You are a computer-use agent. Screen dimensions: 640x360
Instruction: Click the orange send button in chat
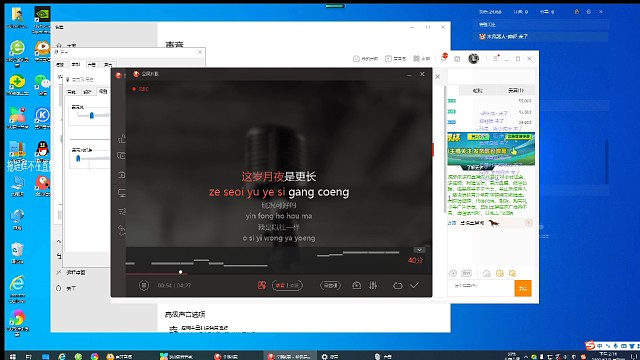523,288
